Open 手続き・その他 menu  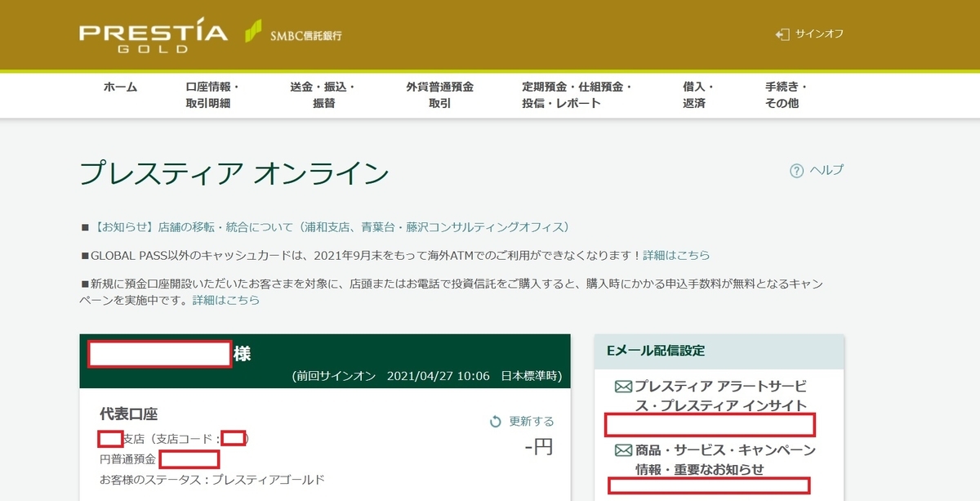[786, 95]
